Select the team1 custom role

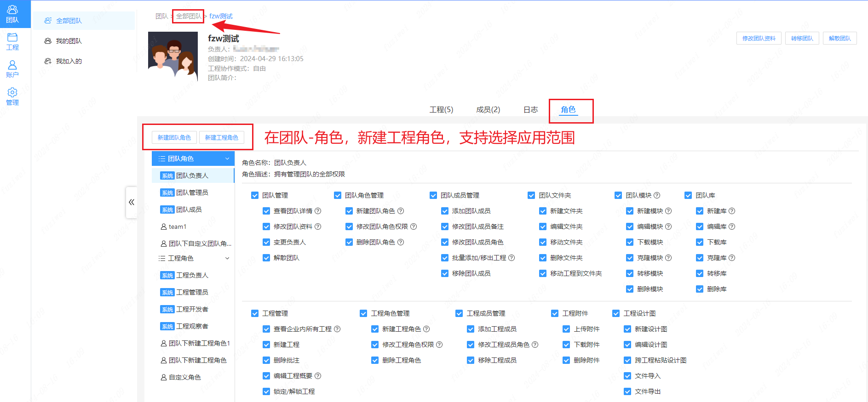point(193,226)
